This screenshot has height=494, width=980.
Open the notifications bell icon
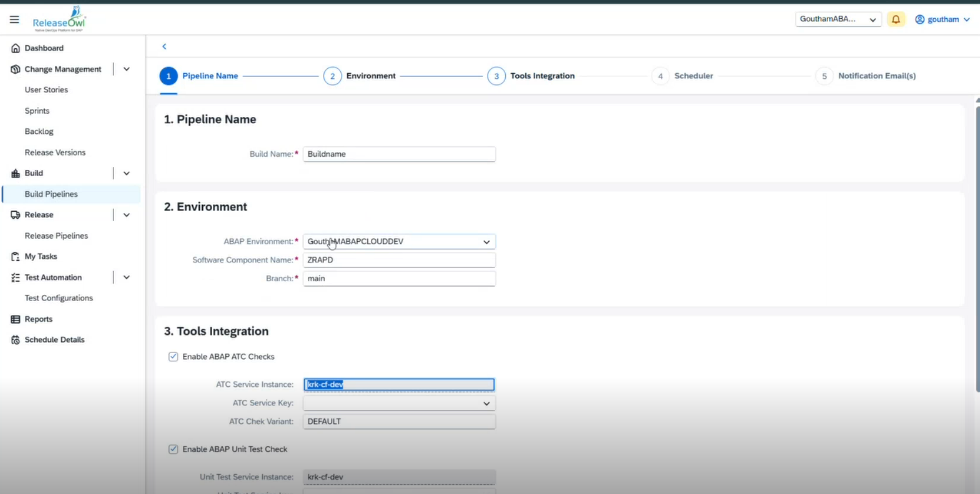click(896, 19)
